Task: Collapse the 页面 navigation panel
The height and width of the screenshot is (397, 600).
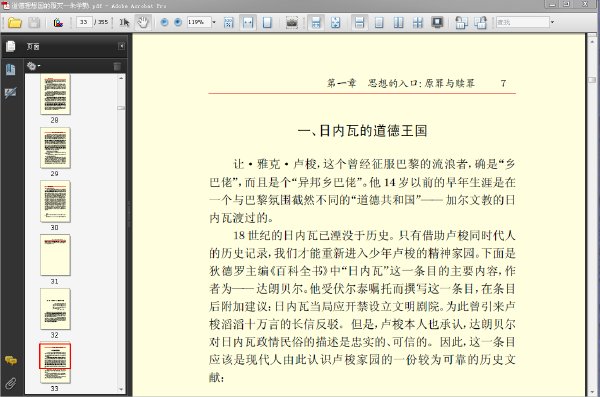Action: [121, 46]
